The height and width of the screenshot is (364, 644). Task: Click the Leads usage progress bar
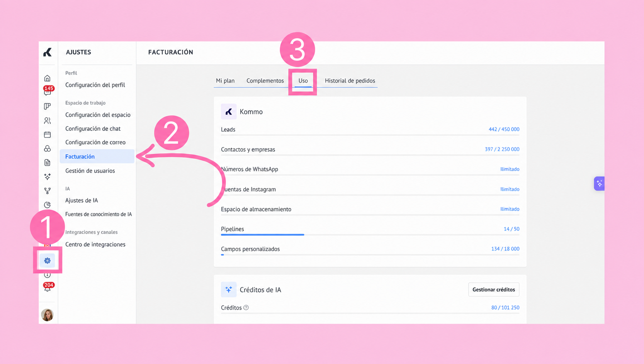[370, 135]
